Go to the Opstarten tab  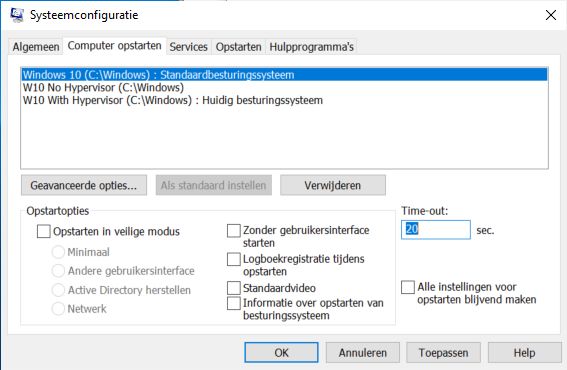point(238,47)
